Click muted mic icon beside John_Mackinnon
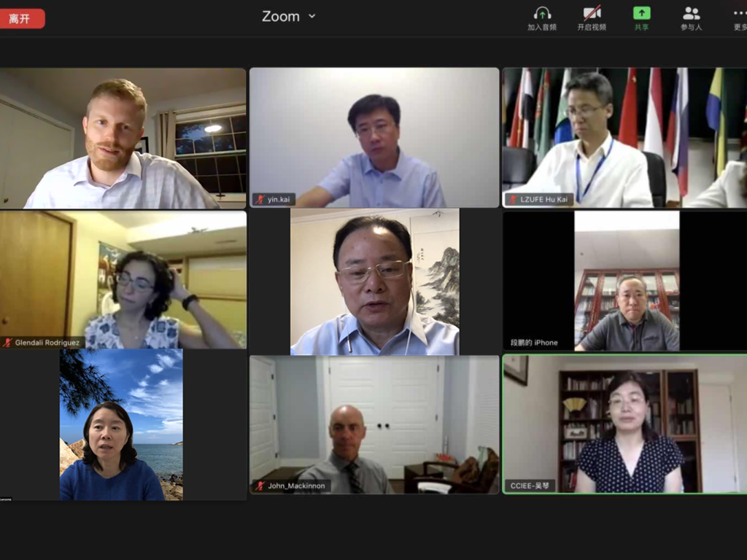Screen dimensions: 747x560 point(260,486)
